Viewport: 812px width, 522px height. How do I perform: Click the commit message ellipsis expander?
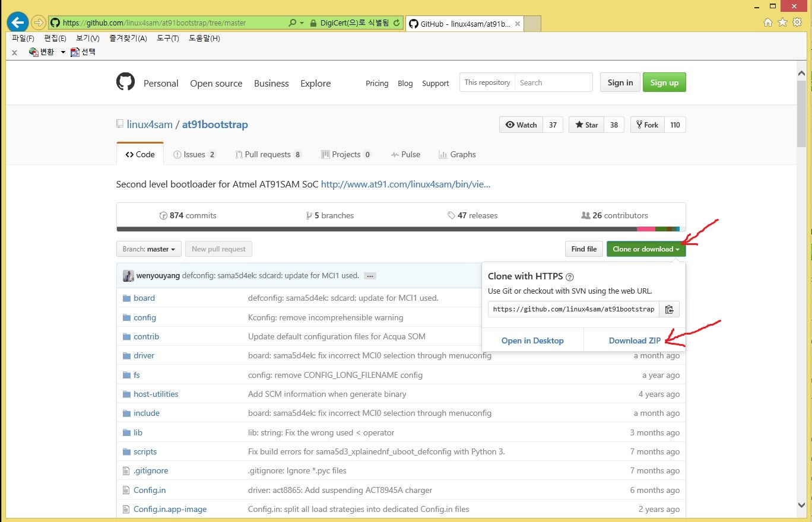[x=370, y=276]
